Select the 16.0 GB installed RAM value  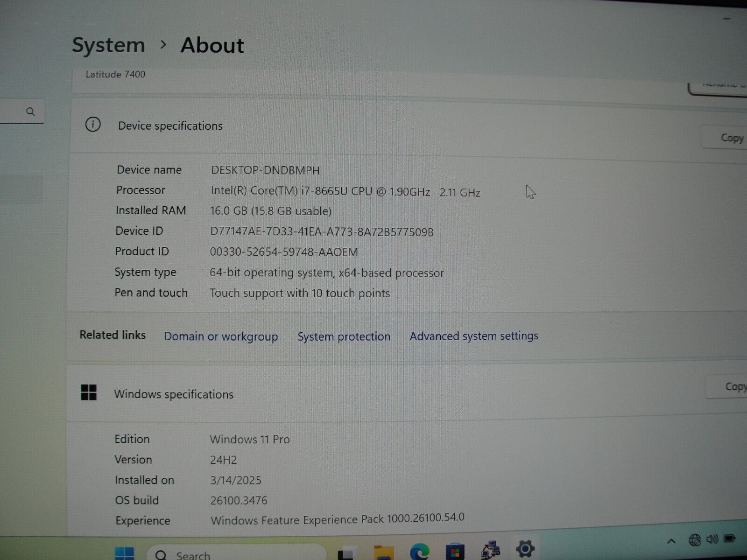(271, 211)
